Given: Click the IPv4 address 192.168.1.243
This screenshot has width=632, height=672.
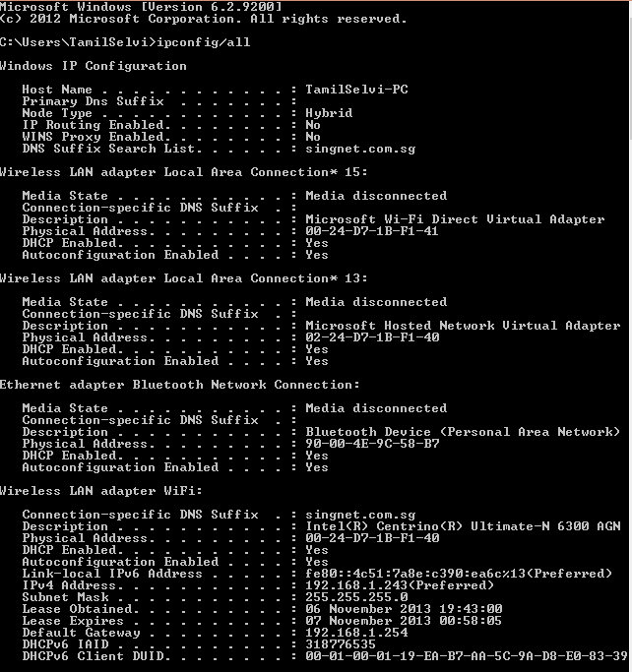Looking at the screenshot, I should pos(356,585).
